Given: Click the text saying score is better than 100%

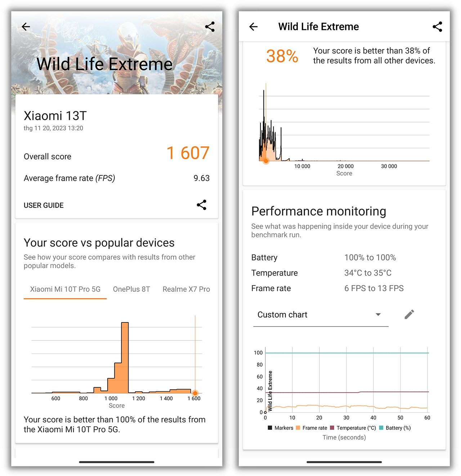Looking at the screenshot, I should (x=115, y=424).
